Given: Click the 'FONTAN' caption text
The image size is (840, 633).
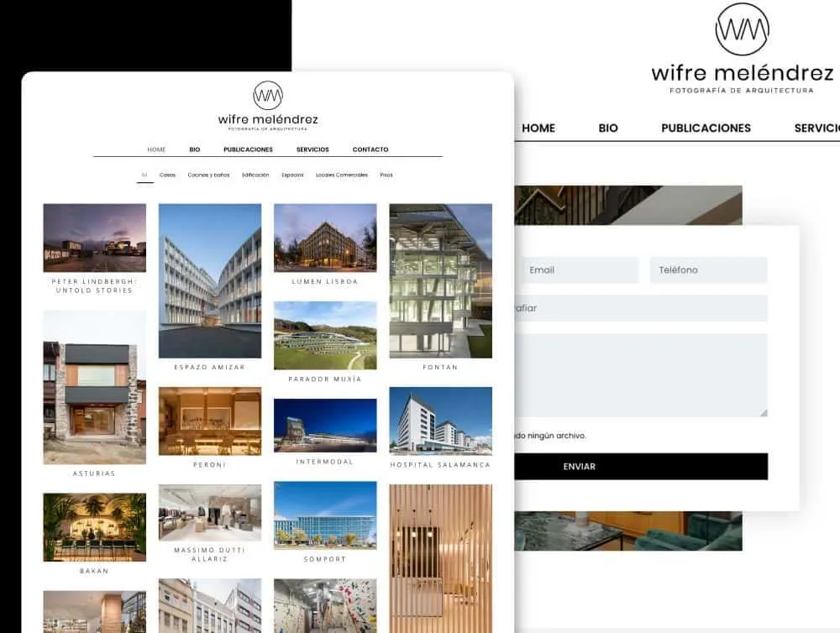Looking at the screenshot, I should 440,368.
